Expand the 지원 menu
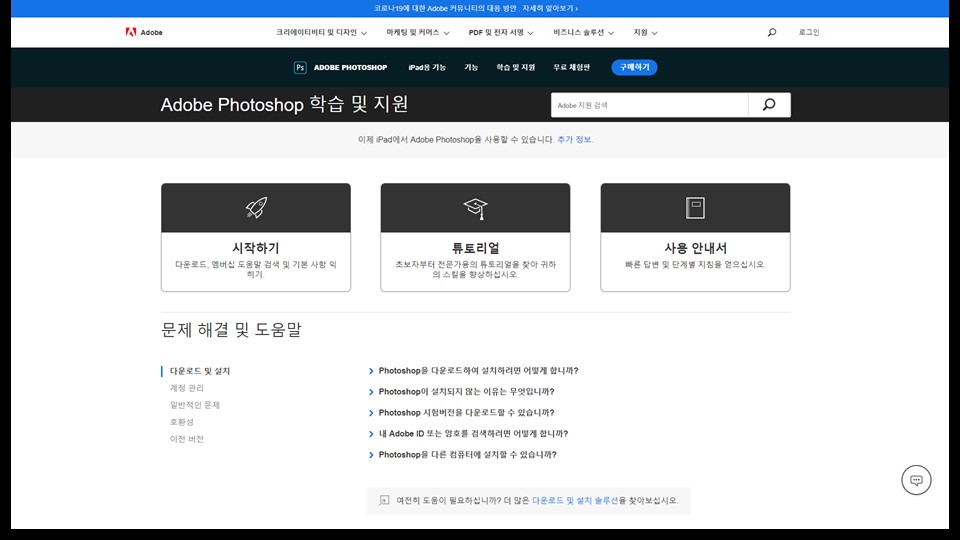Image resolution: width=960 pixels, height=540 pixels. (645, 32)
